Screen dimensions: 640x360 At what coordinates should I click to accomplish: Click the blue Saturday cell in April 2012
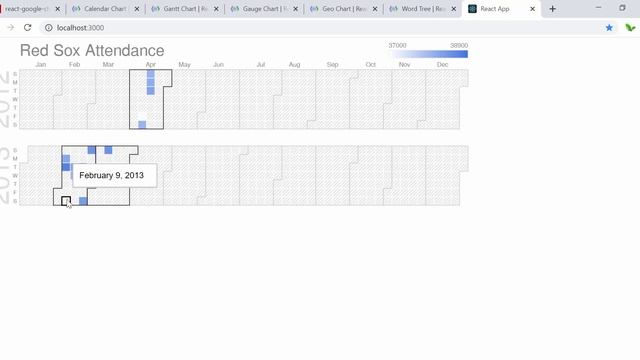pos(142,124)
